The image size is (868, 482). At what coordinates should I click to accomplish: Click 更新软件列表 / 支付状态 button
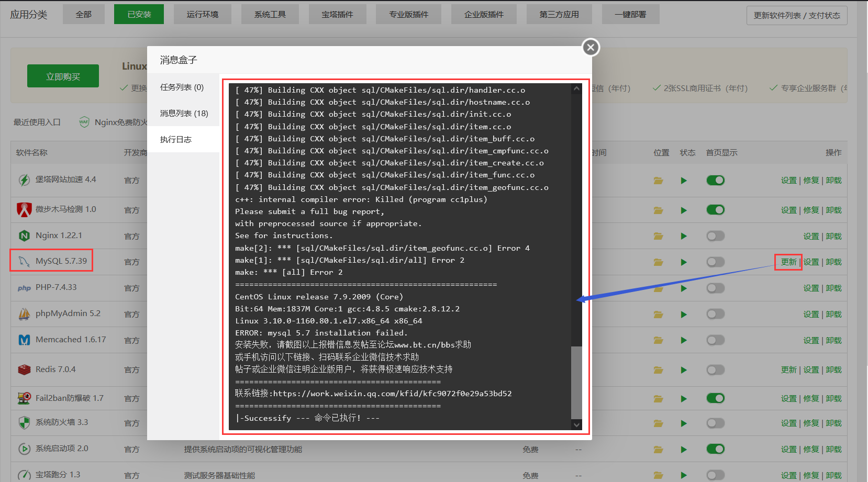(x=797, y=15)
